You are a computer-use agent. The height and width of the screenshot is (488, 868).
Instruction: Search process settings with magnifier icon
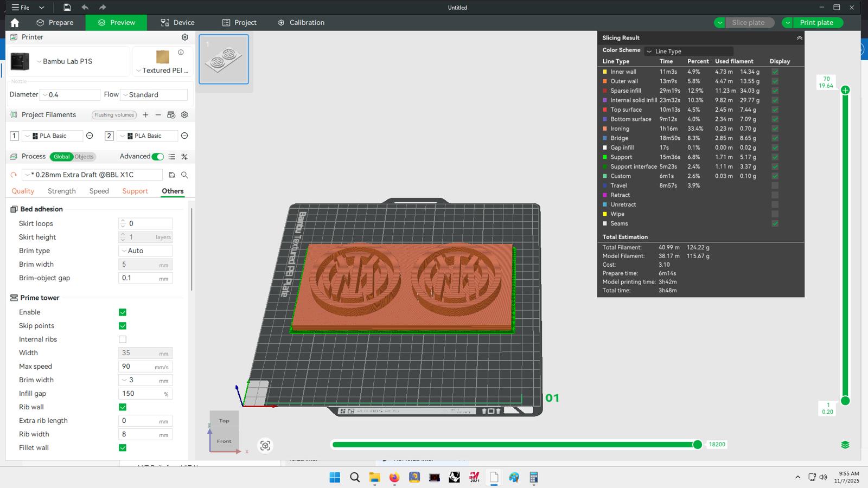[x=184, y=175]
